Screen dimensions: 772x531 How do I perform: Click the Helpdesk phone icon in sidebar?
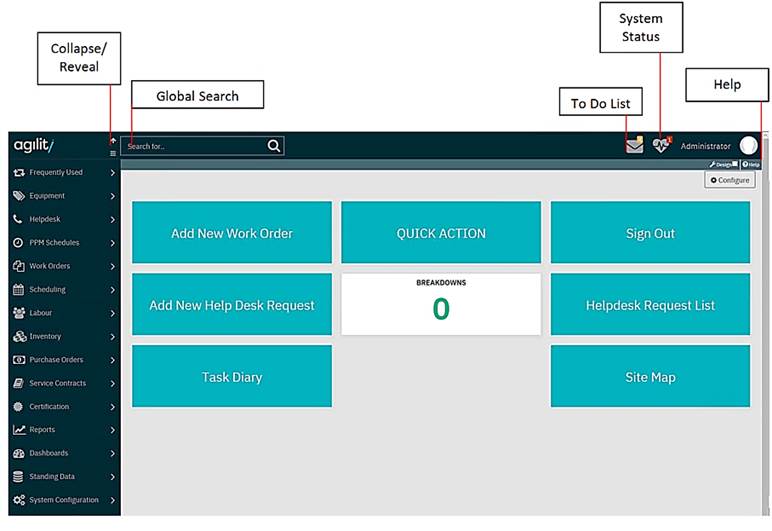(x=19, y=219)
